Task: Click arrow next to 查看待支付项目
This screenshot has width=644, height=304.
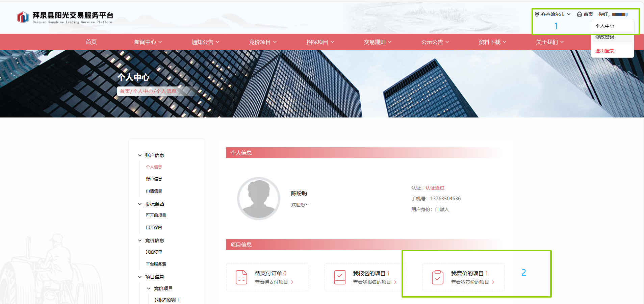Action: tap(292, 282)
